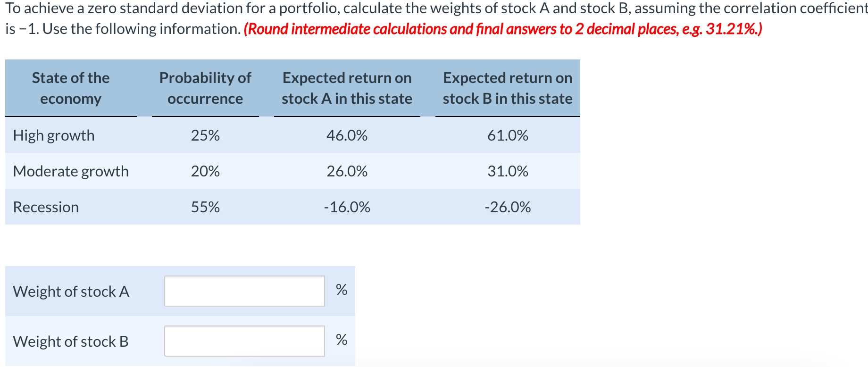This screenshot has height=367, width=868.
Task: Click the -16.0% recession return cell
Action: pos(347,207)
